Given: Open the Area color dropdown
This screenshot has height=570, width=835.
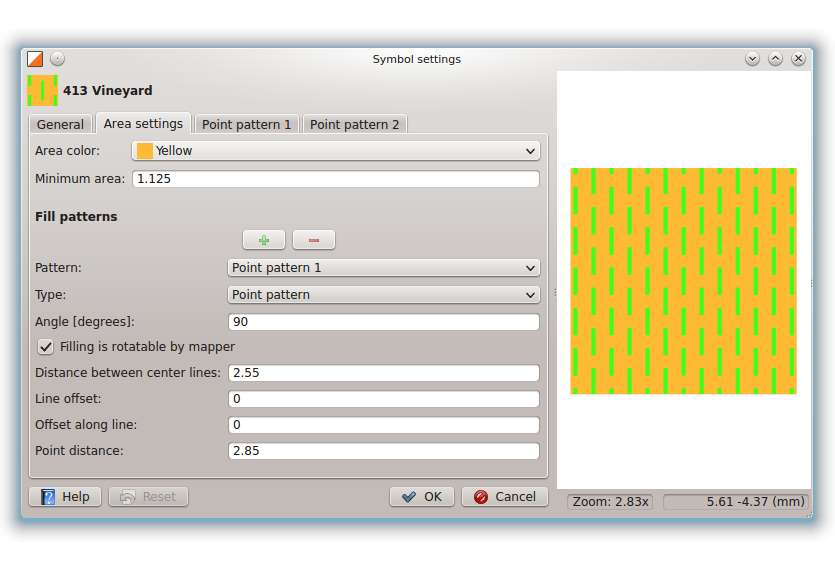Looking at the screenshot, I should point(335,151).
